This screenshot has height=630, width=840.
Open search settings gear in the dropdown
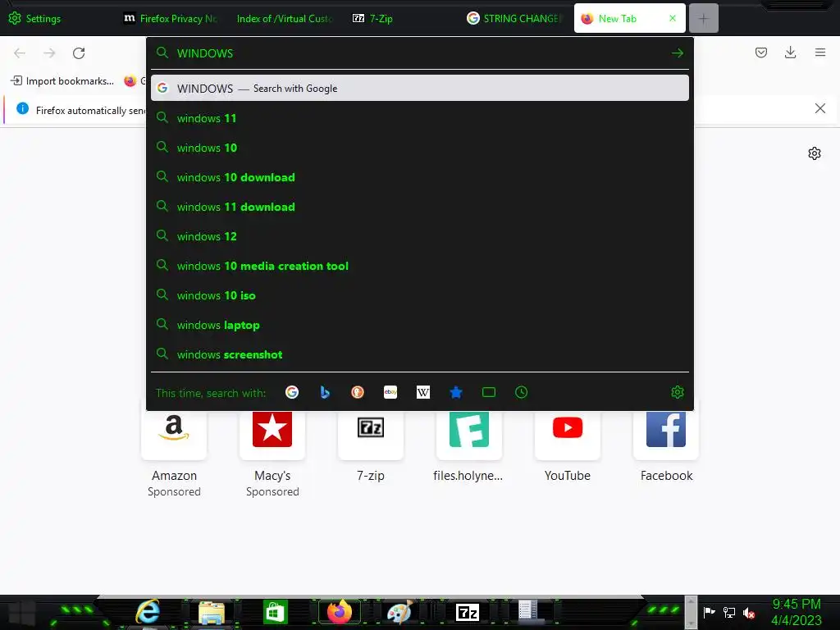(x=677, y=393)
